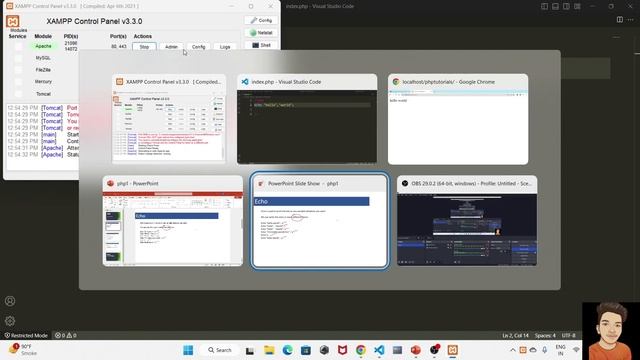Image resolution: width=640 pixels, height=360 pixels.
Task: Click Ln 2, Col 14 in status bar
Action: pos(515,336)
